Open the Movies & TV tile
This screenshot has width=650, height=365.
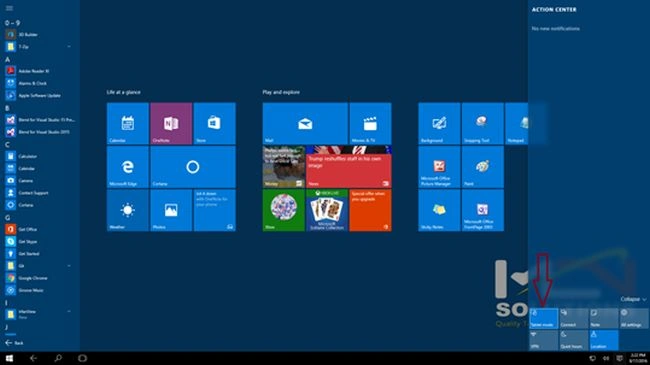[370, 124]
